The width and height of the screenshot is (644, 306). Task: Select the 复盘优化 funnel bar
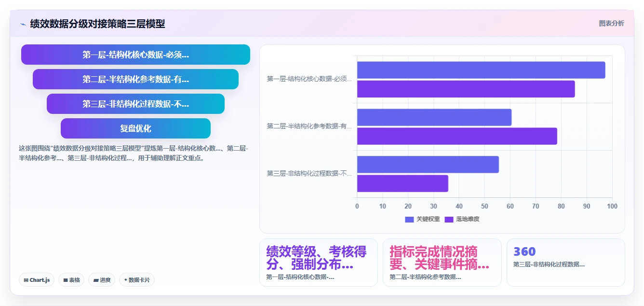(135, 128)
